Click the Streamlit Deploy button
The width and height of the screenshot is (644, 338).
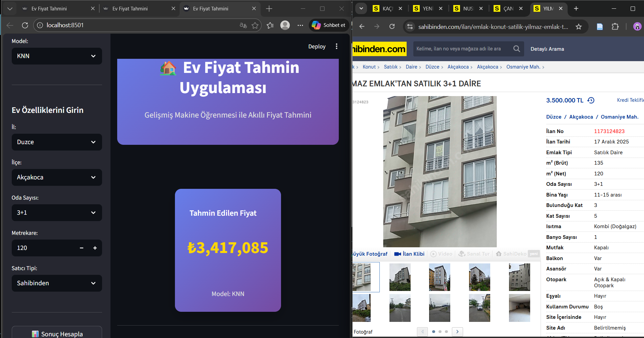coord(317,46)
